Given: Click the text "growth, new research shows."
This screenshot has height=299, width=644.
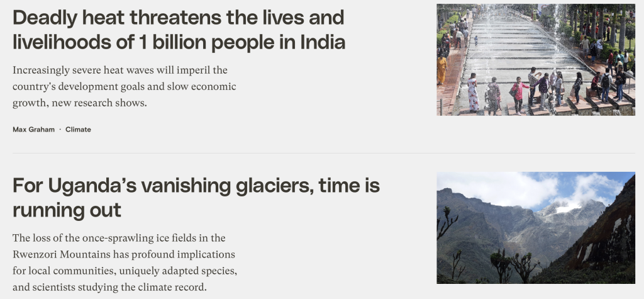Looking at the screenshot, I should point(79,103).
